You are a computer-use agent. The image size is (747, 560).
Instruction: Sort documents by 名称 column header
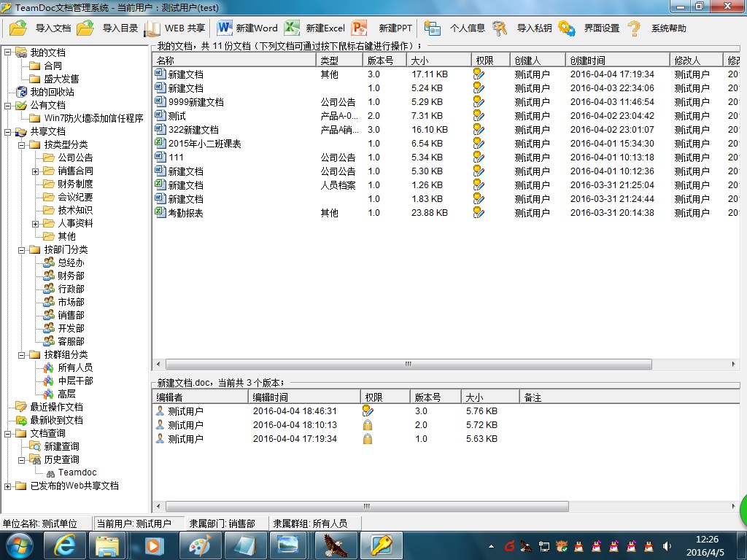click(x=234, y=60)
